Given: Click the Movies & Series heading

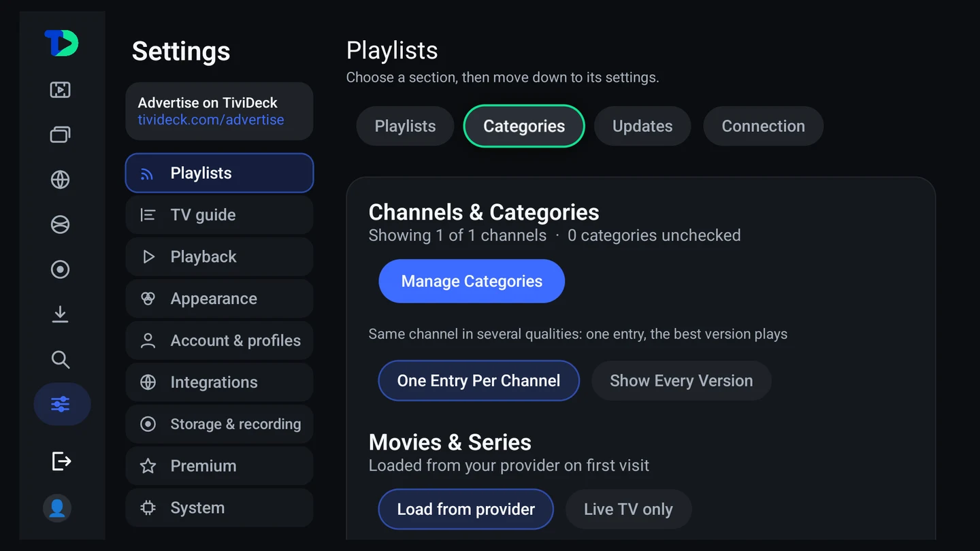Looking at the screenshot, I should coord(450,442).
